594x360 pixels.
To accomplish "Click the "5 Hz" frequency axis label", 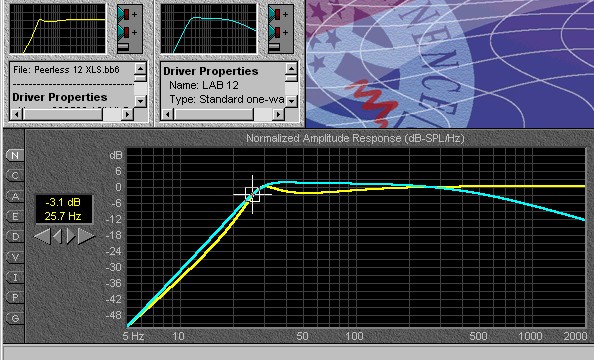I will tap(133, 336).
